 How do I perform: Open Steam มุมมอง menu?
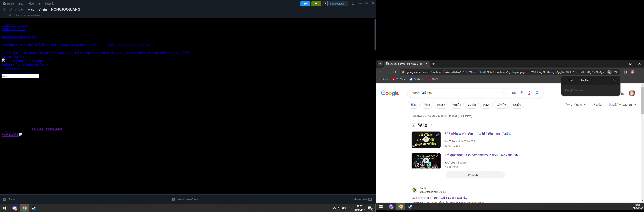tap(21, 4)
